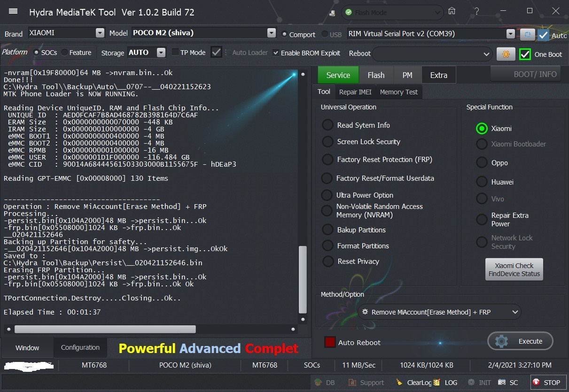This screenshot has height=392, width=569.
Task: Open the Brand dropdown showing XIAOMI
Action: click(x=66, y=33)
